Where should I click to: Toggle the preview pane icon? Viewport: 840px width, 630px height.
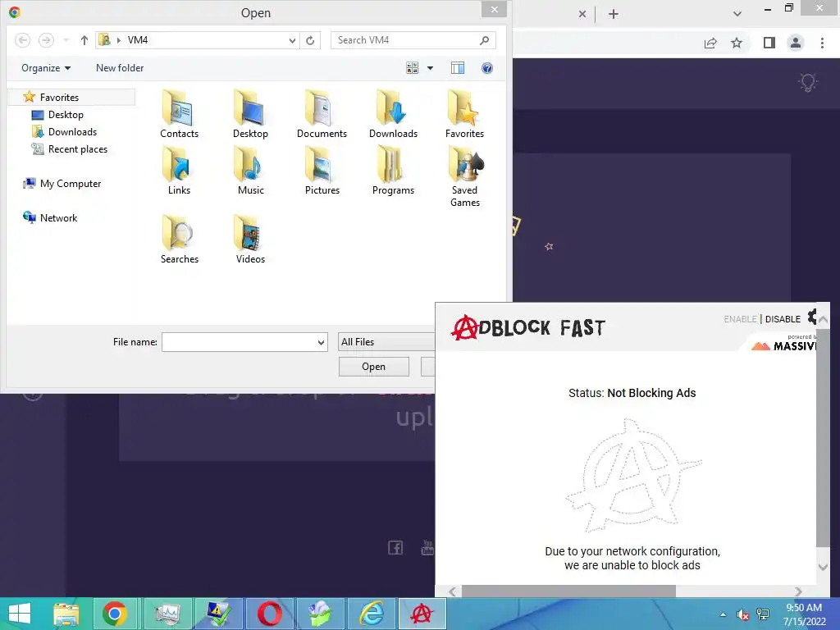(458, 68)
